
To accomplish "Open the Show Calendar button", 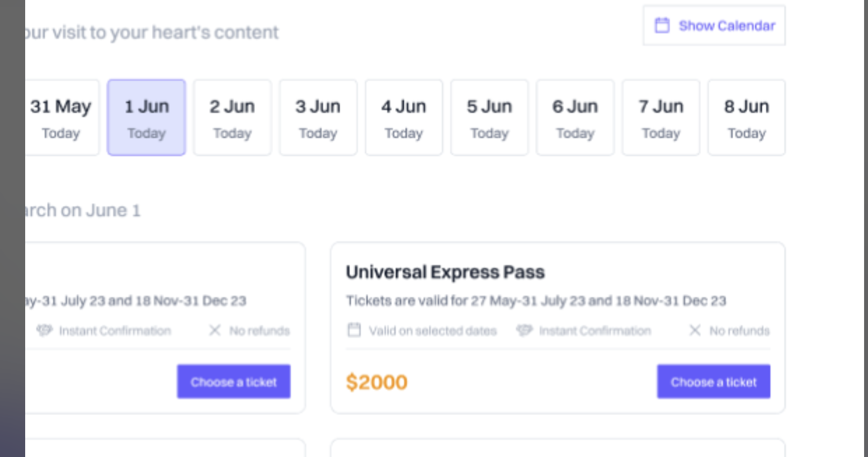I will (x=714, y=26).
